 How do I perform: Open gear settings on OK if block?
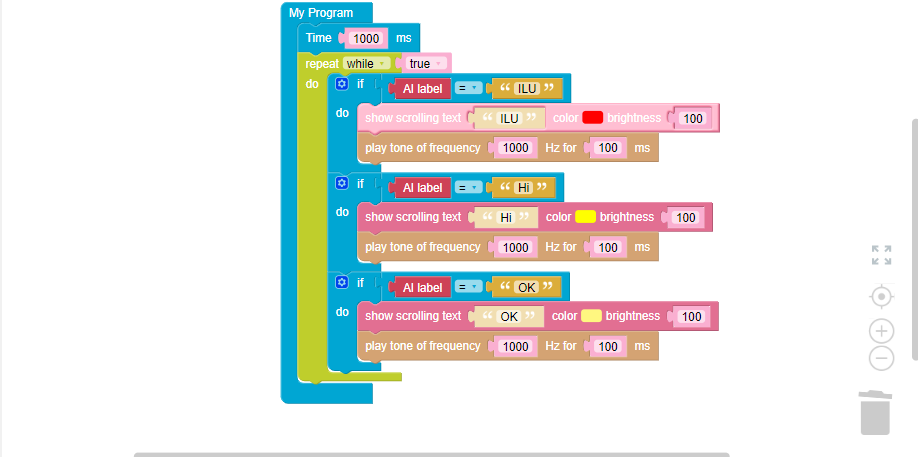click(342, 283)
